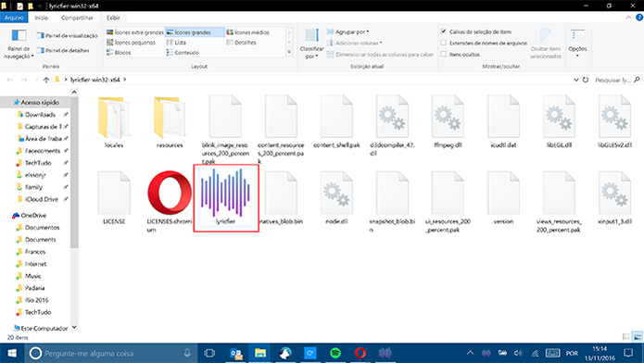Select the node.dll file icon
This screenshot has height=363, width=644.
(x=336, y=193)
